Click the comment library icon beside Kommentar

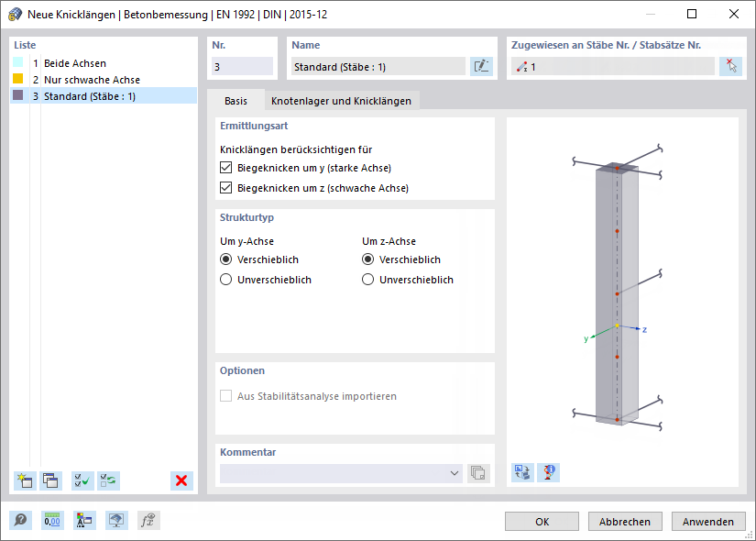click(x=478, y=473)
